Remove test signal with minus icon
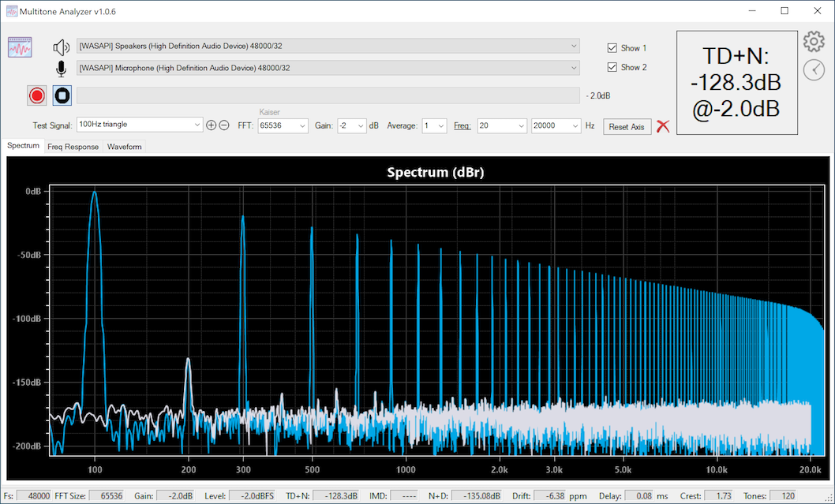The image size is (835, 504). click(x=224, y=125)
